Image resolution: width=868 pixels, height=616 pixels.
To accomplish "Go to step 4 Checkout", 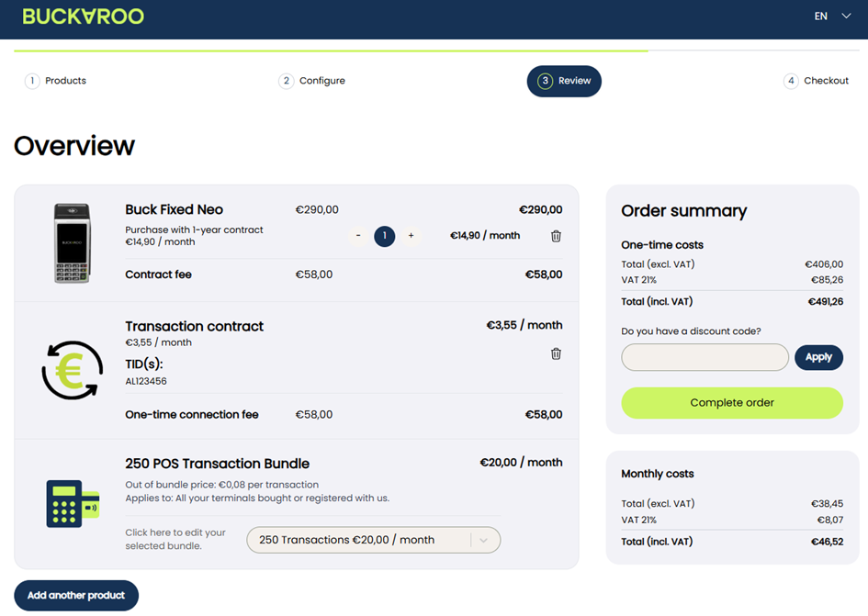I will (816, 81).
